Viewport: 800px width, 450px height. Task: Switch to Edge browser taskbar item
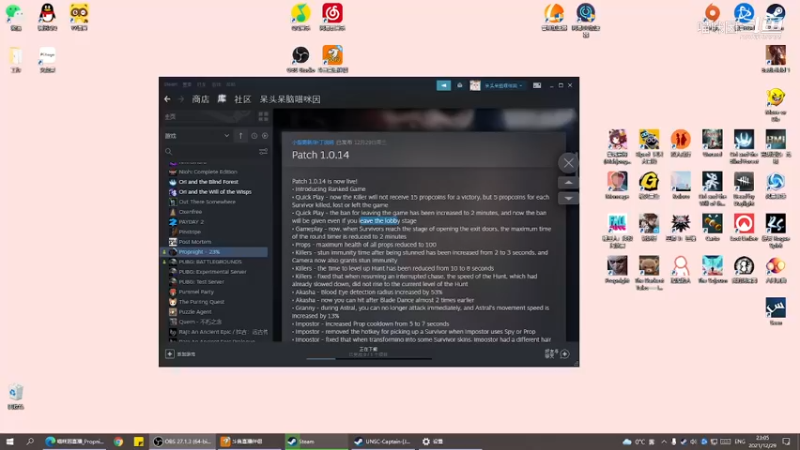pos(74,442)
